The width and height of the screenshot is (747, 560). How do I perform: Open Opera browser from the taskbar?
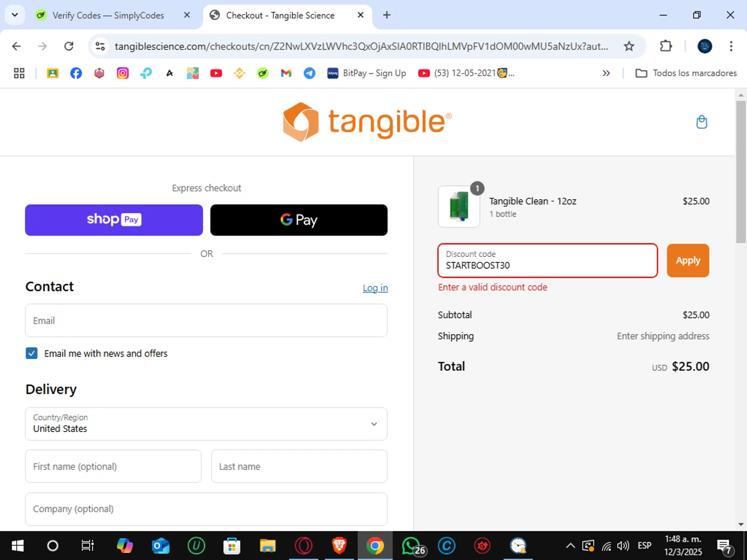303,546
